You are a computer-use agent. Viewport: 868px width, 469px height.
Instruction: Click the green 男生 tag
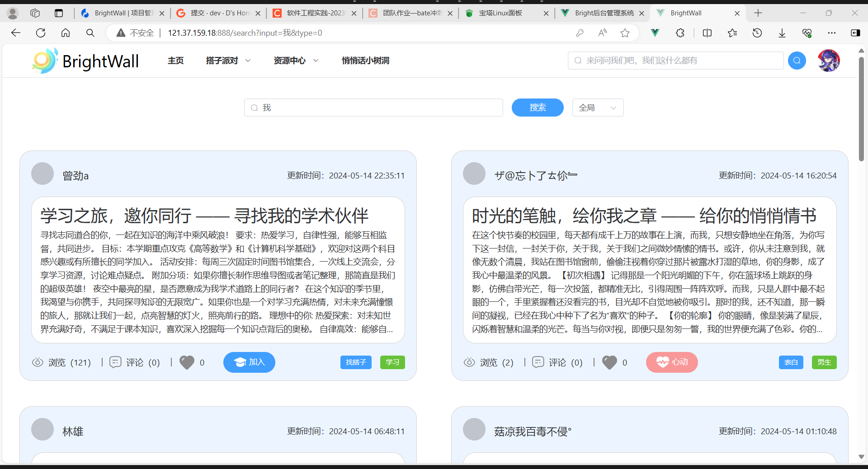tap(824, 362)
